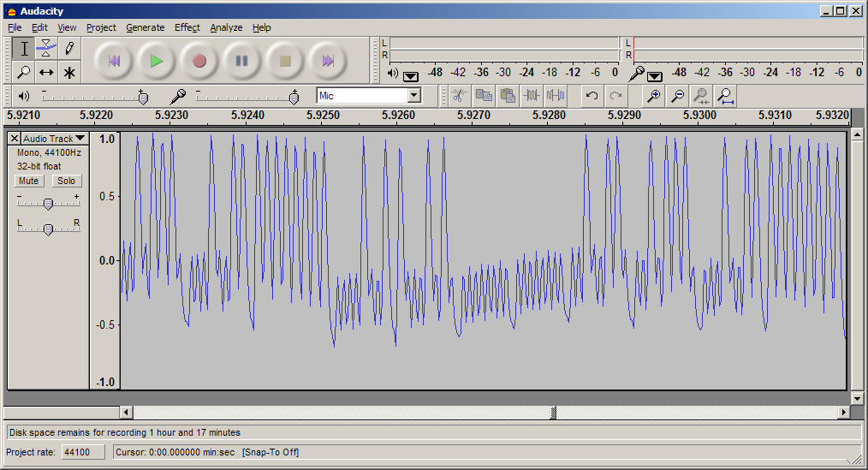The height and width of the screenshot is (470, 868).
Task: Fit selection in window
Action: pyautogui.click(x=701, y=96)
